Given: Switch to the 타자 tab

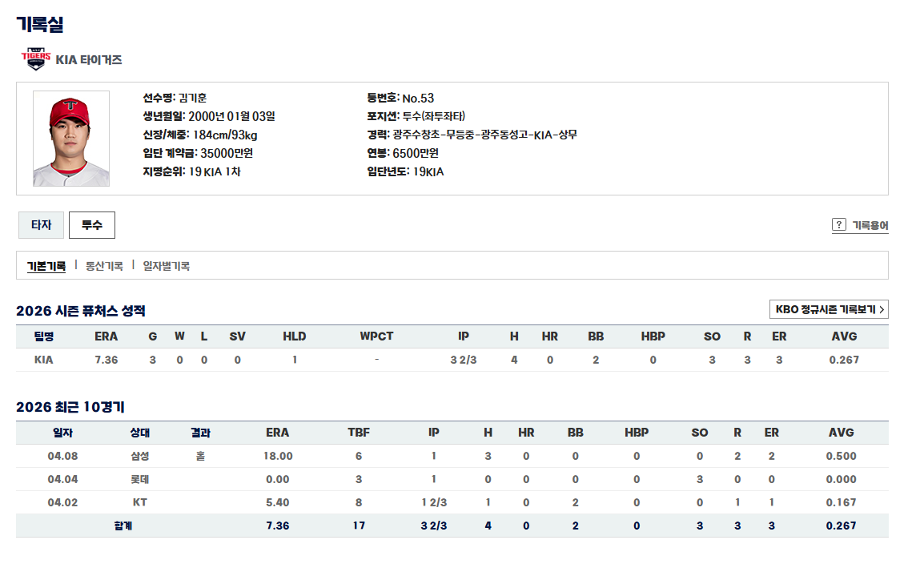Looking at the screenshot, I should pyautogui.click(x=41, y=225).
